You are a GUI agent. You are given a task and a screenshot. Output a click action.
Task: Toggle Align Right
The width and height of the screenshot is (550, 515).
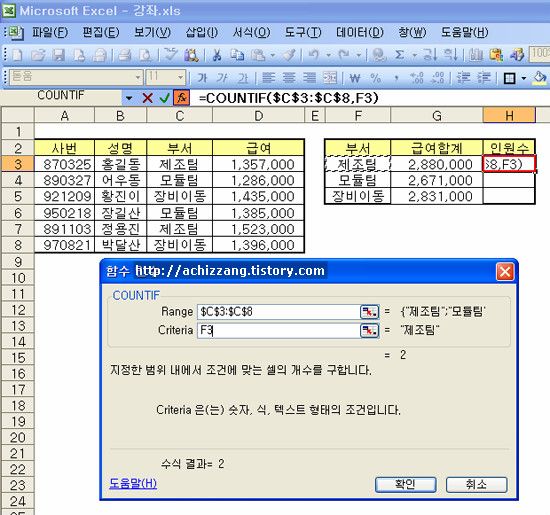[x=310, y=78]
